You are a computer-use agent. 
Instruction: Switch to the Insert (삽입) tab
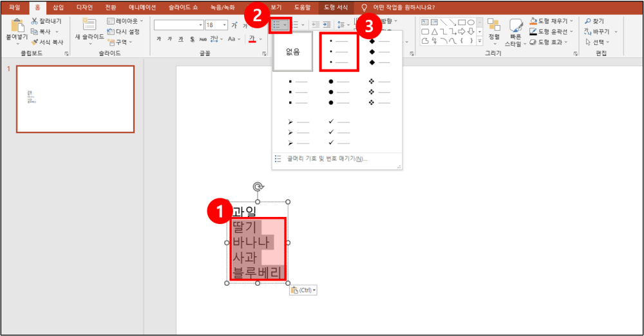59,7
